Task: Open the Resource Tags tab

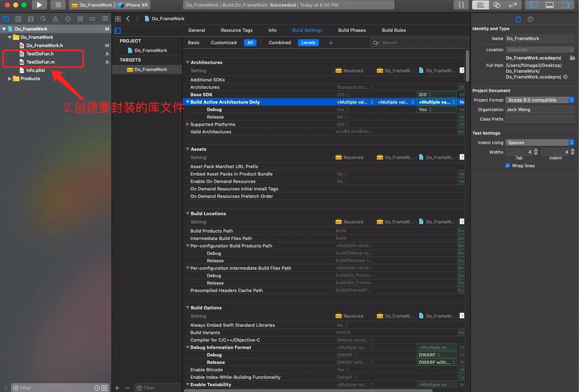Action: pos(237,30)
